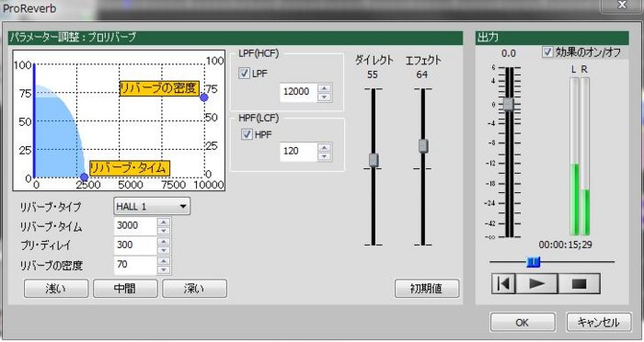Click the ダイレクト value 55
The height and width of the screenshot is (342, 644).
point(373,74)
